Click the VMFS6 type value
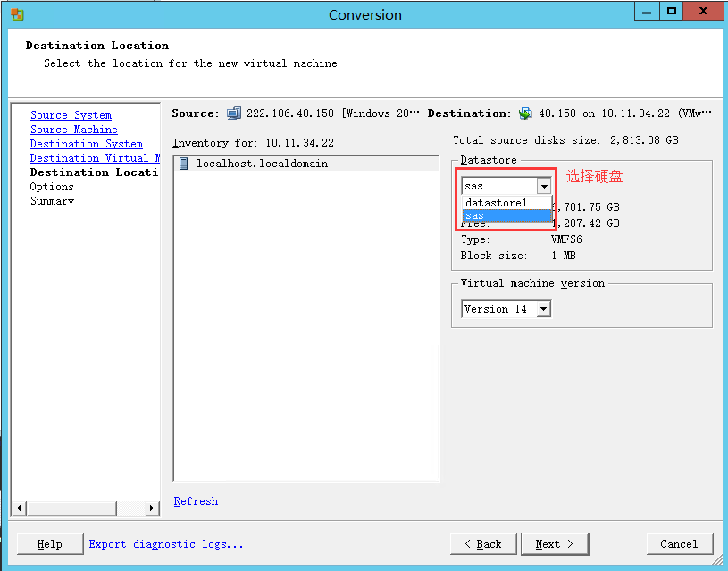The image size is (728, 571). click(566, 239)
